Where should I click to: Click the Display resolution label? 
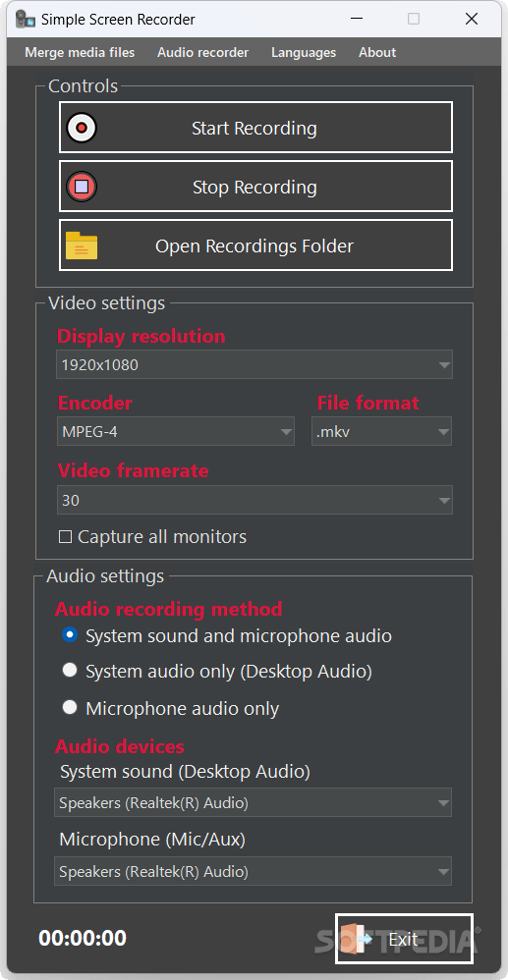pos(141,336)
